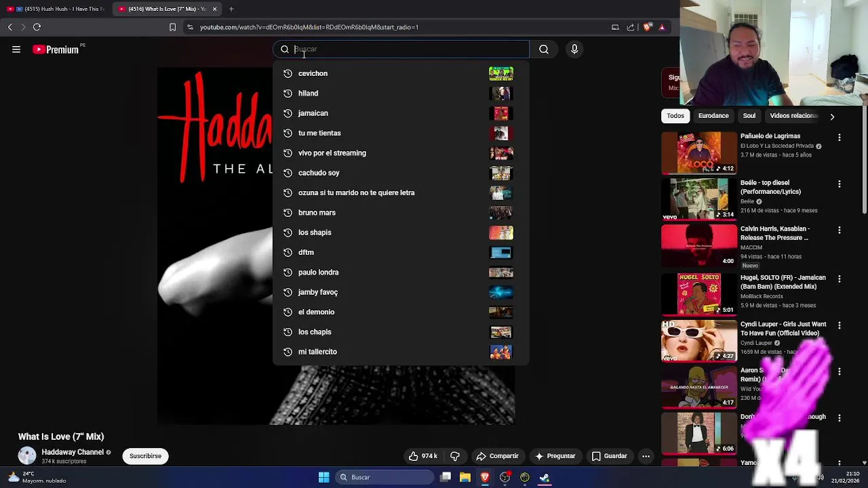The image size is (868, 488).
Task: Select 'cevichon' search suggestion
Action: coord(400,73)
